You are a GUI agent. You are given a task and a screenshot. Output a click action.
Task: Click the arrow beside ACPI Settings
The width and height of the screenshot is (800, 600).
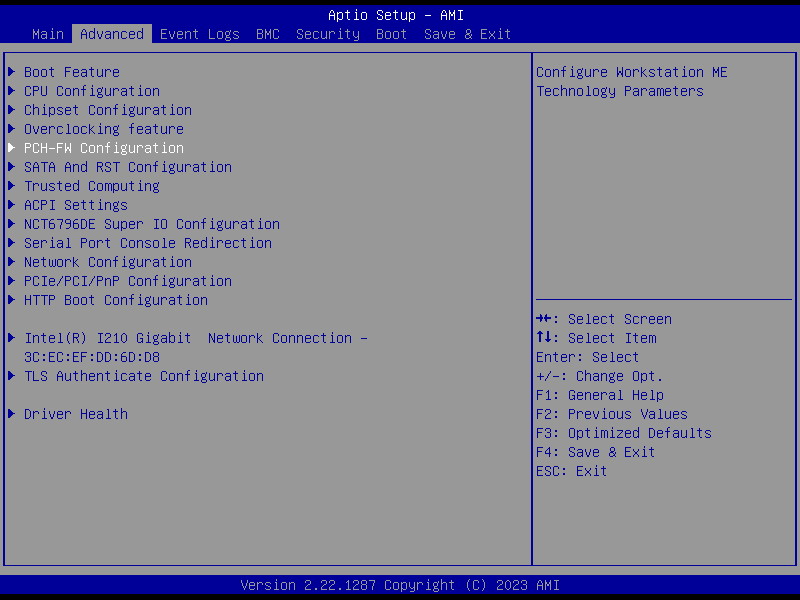click(11, 205)
